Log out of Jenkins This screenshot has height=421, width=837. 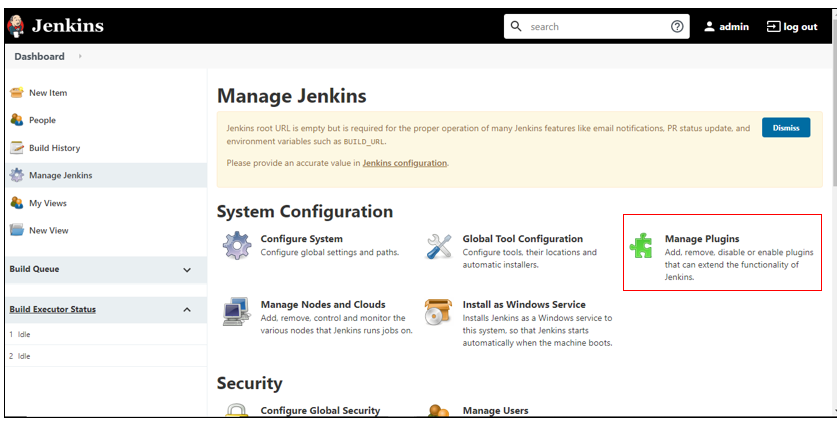tap(792, 27)
